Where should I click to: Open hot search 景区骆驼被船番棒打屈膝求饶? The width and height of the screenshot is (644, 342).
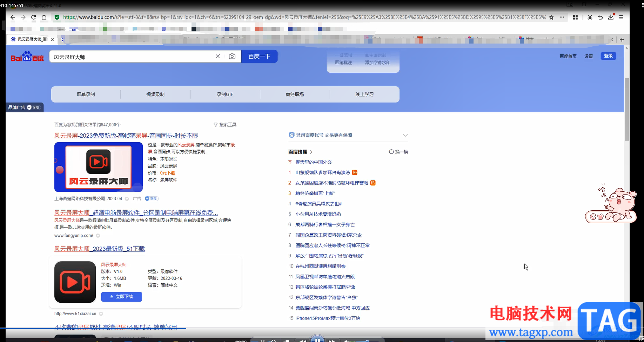pyautogui.click(x=325, y=287)
